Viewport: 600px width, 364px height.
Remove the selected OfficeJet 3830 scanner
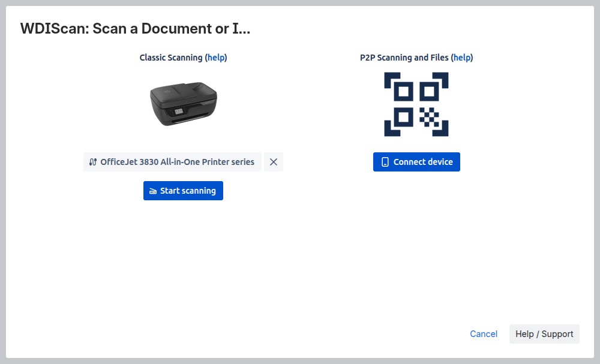point(273,162)
